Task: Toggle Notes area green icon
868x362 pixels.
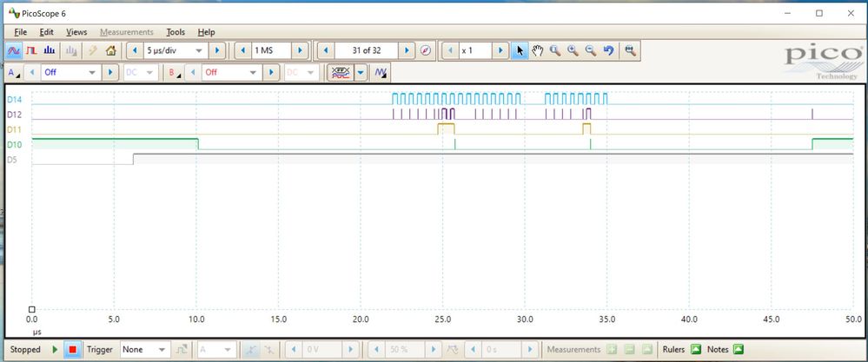Action: [x=738, y=349]
